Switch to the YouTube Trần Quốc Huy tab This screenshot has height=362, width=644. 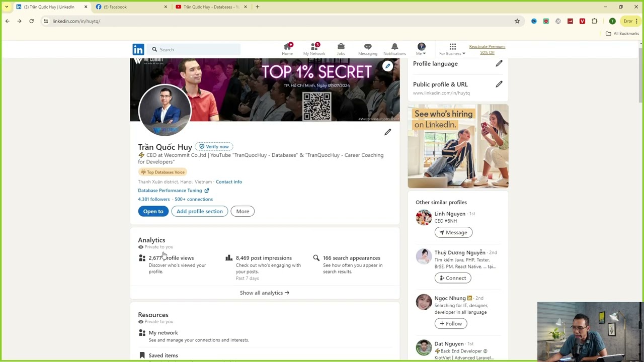click(211, 7)
